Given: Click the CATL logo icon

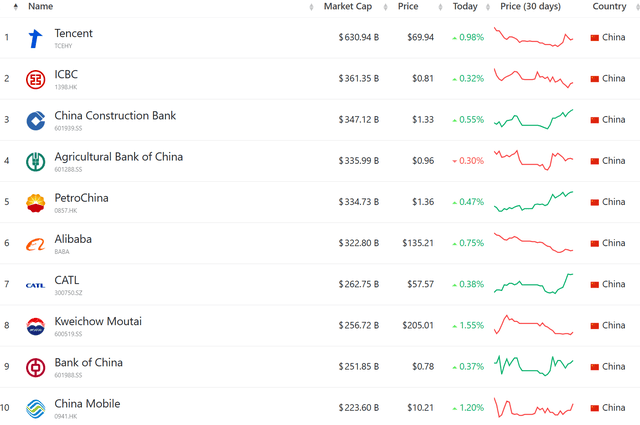Looking at the screenshot, I should [36, 285].
